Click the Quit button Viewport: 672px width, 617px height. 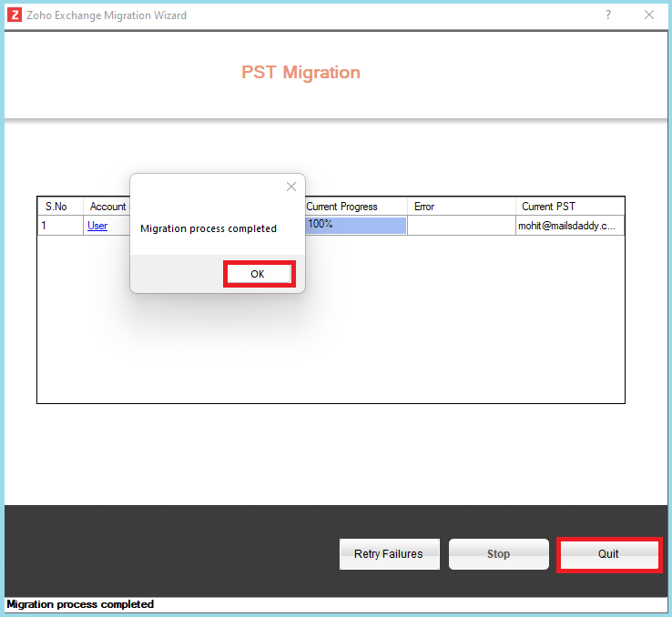coord(608,554)
